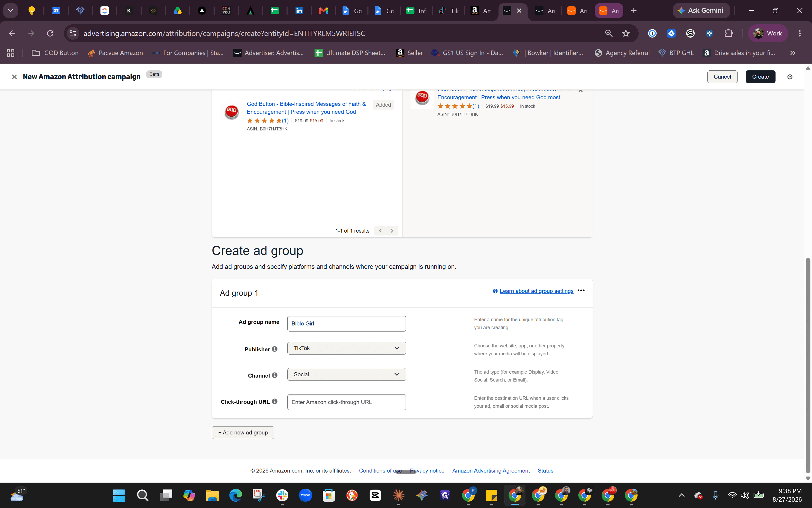This screenshot has height=508, width=812.
Task: Go to next results page
Action: click(x=392, y=231)
